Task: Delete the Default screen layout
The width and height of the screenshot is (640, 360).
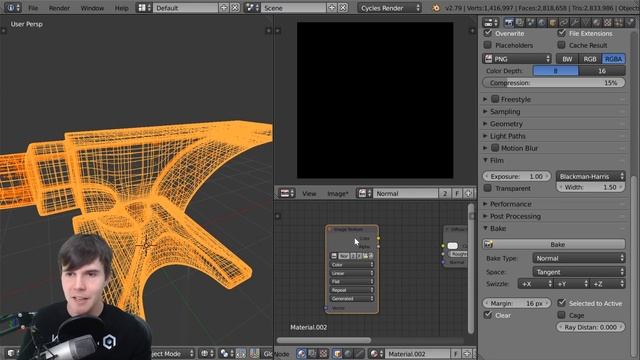Action: [235, 8]
